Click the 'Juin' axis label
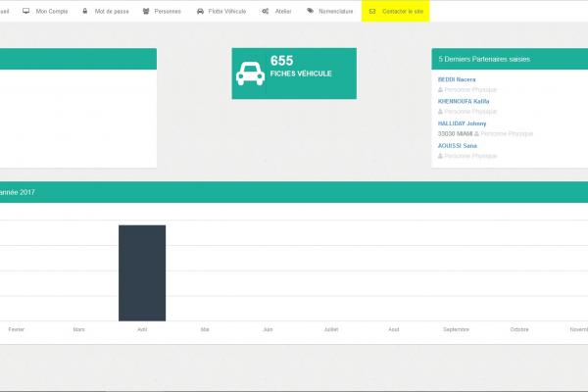This screenshot has width=588, height=392. tap(268, 329)
